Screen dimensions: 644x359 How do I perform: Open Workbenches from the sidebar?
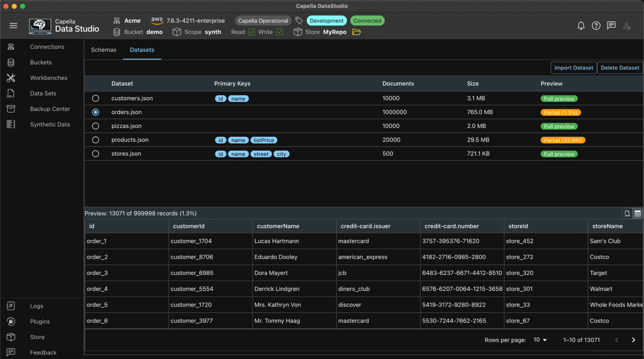pos(48,78)
